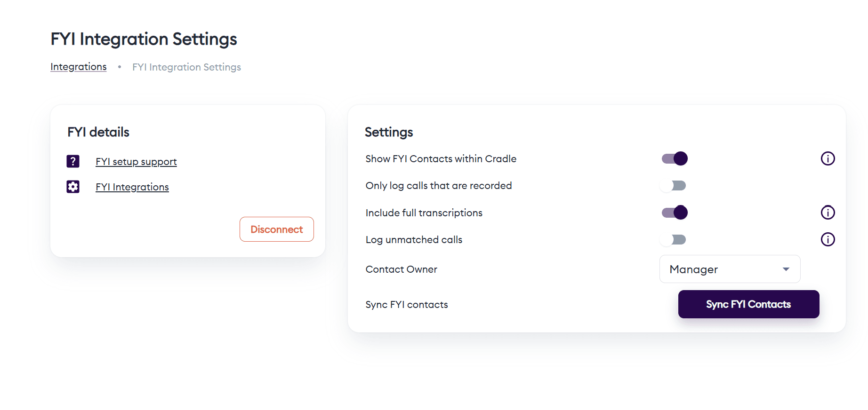This screenshot has height=410, width=868.
Task: Open FYI Integrations link
Action: point(132,187)
